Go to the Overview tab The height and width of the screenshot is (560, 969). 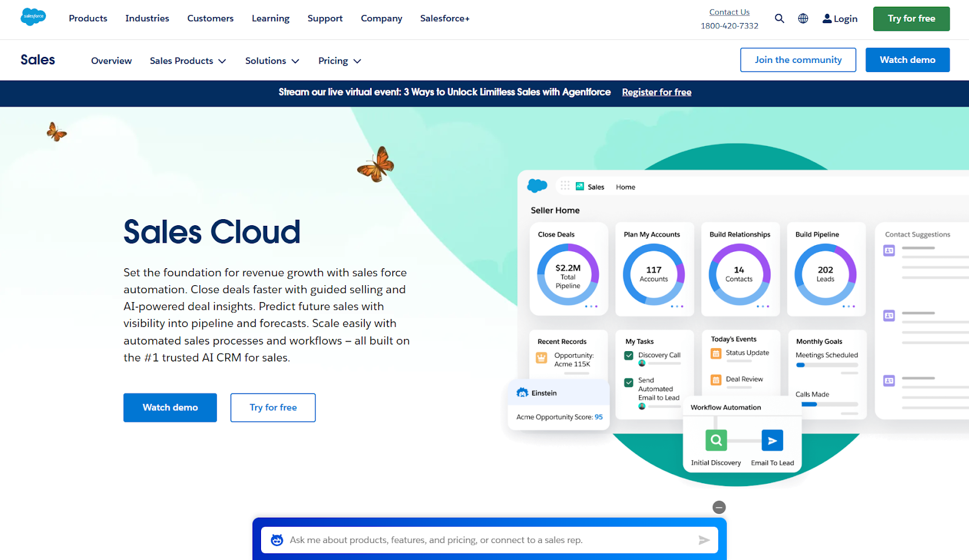pyautogui.click(x=111, y=61)
